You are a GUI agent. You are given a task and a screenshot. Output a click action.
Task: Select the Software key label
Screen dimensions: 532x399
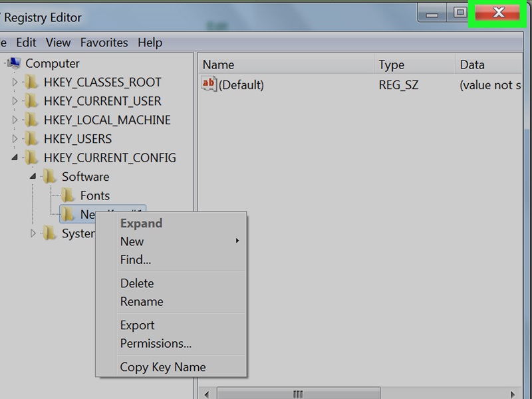coord(86,177)
